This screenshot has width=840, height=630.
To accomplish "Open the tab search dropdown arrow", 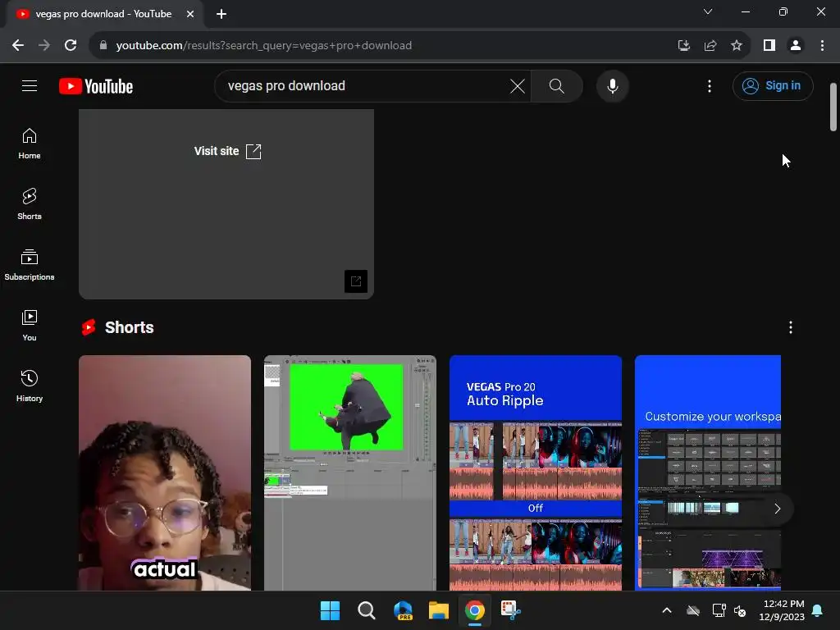I will click(708, 11).
